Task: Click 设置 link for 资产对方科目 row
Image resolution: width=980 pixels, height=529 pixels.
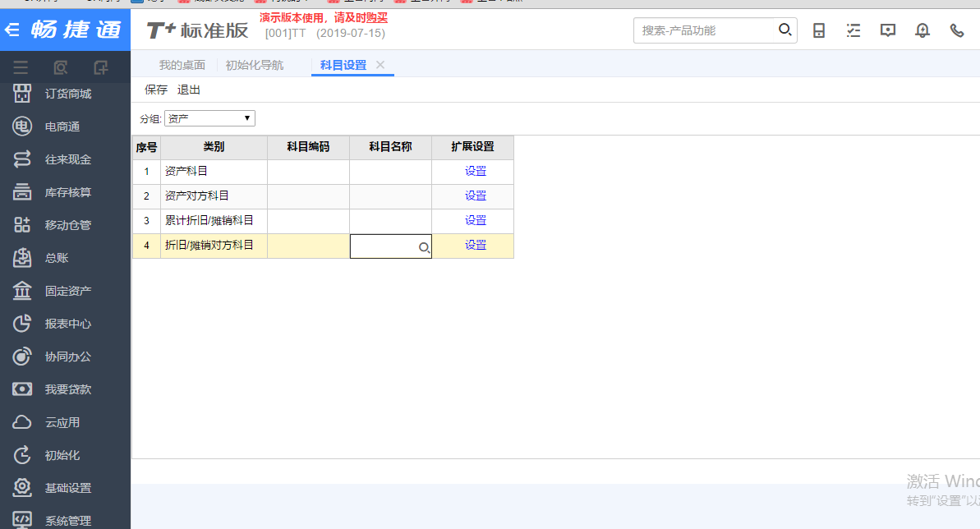Action: 475,195
